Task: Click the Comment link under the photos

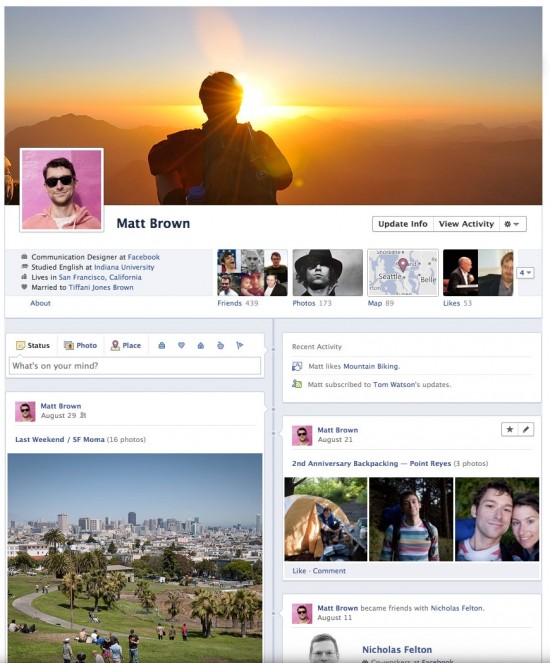Action: click(329, 571)
